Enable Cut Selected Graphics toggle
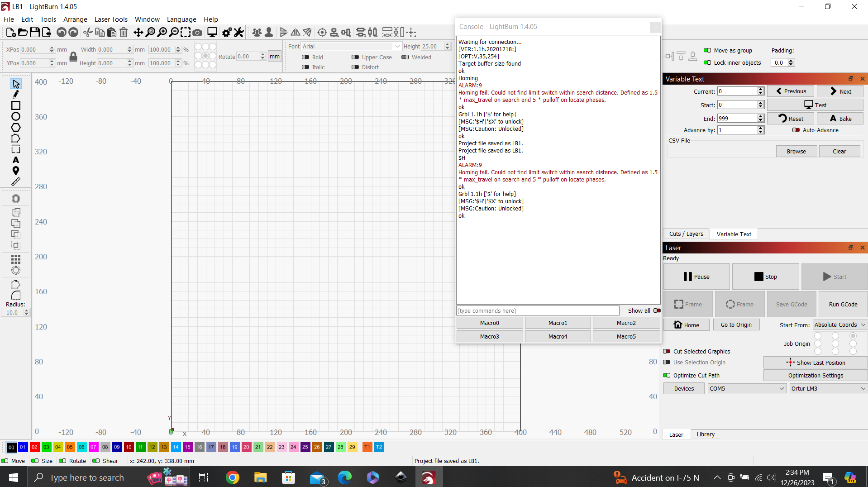This screenshot has height=487, width=868. point(667,351)
